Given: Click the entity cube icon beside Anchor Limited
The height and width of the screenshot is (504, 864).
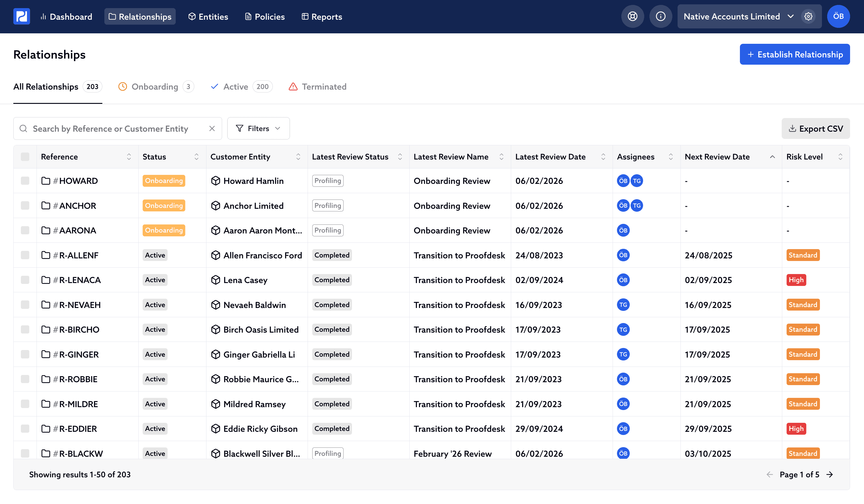Looking at the screenshot, I should (x=215, y=205).
